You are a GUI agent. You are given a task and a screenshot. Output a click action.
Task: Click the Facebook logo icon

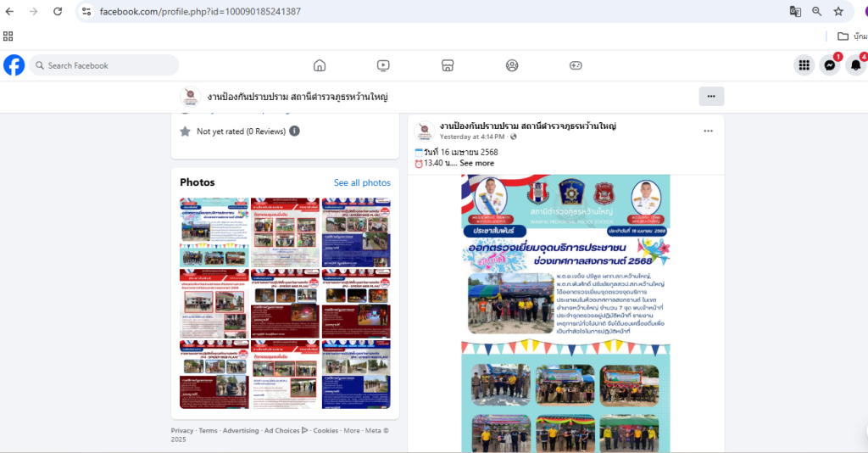[14, 65]
